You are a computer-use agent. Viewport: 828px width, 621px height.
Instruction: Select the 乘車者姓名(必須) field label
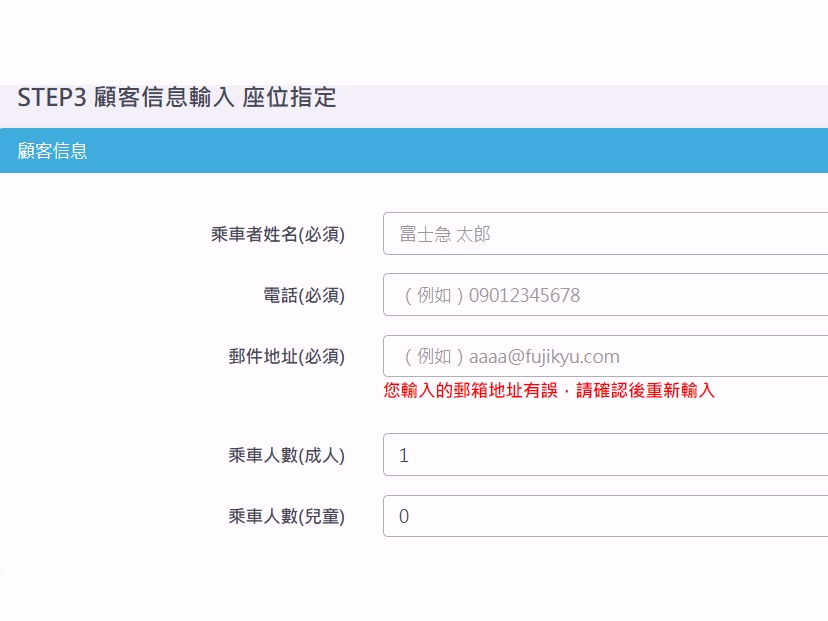coord(277,233)
